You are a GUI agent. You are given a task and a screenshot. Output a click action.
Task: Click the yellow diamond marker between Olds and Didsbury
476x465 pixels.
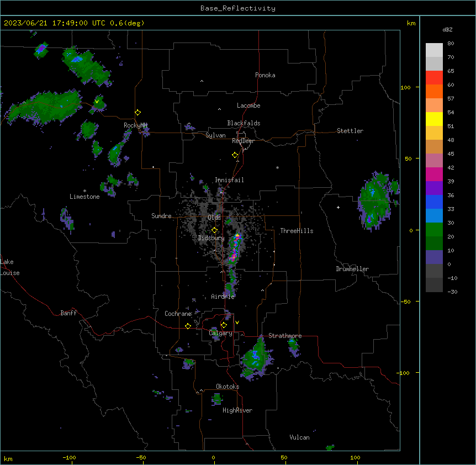pos(214,230)
